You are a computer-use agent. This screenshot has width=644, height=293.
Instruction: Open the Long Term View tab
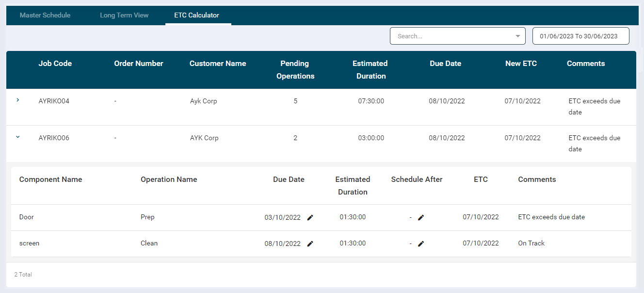124,15
